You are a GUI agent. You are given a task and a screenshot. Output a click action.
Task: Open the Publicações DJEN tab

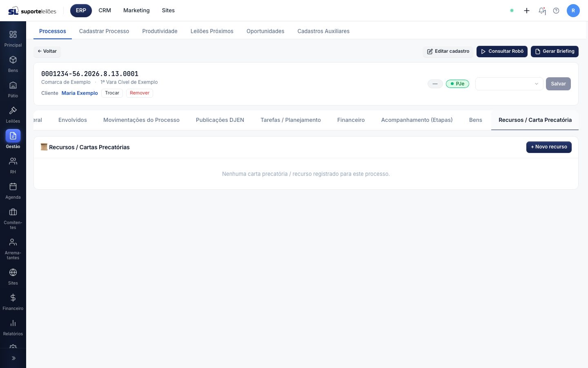point(220,120)
